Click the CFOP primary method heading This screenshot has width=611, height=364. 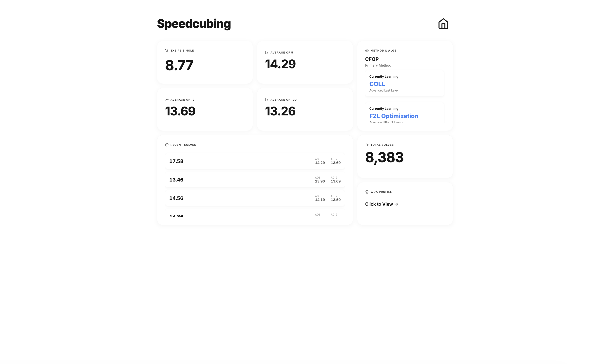coord(372,59)
